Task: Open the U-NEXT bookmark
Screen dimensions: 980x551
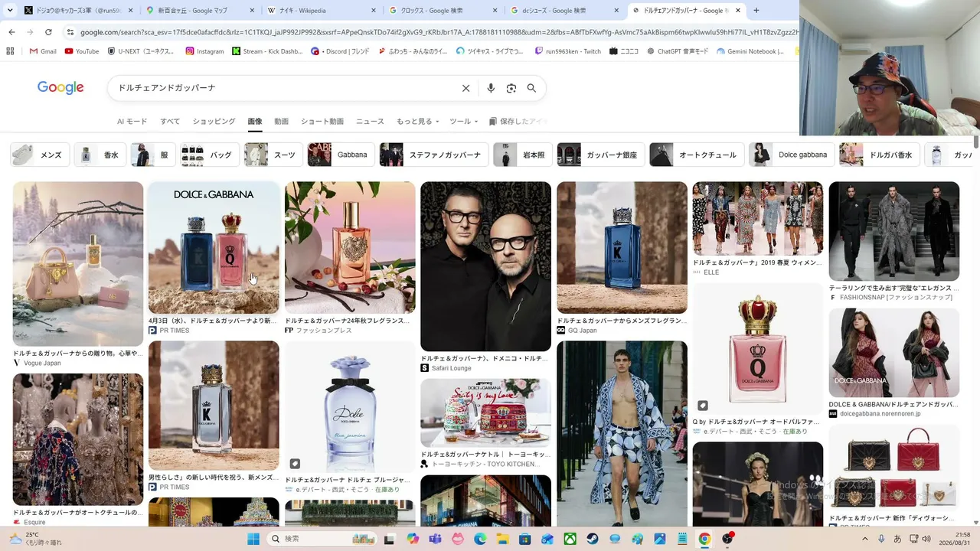Action: coord(142,51)
